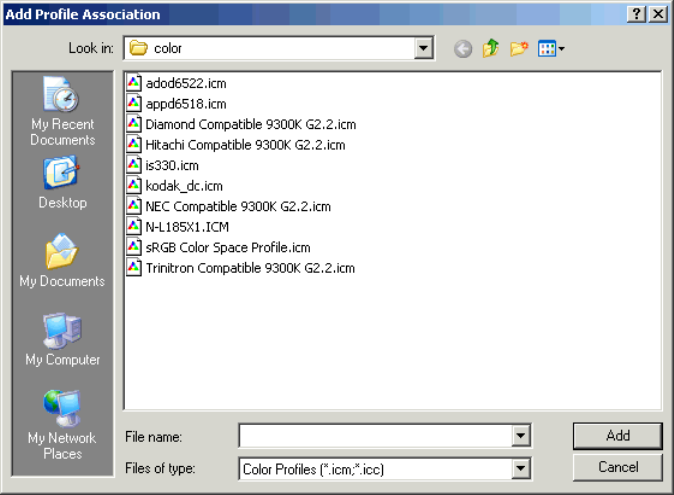The height and width of the screenshot is (495, 674).
Task: Open the Files of type dropdown
Action: [521, 468]
